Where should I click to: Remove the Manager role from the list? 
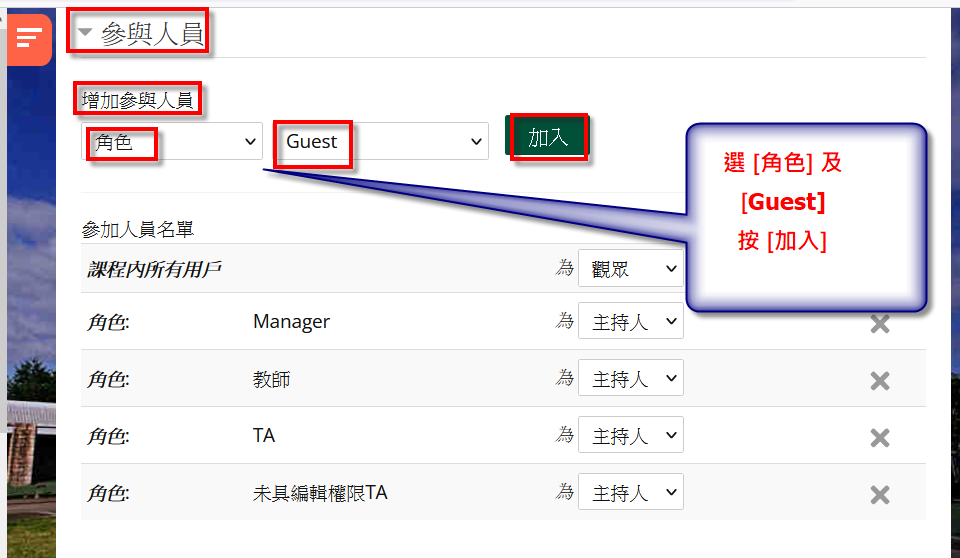[x=879, y=324]
